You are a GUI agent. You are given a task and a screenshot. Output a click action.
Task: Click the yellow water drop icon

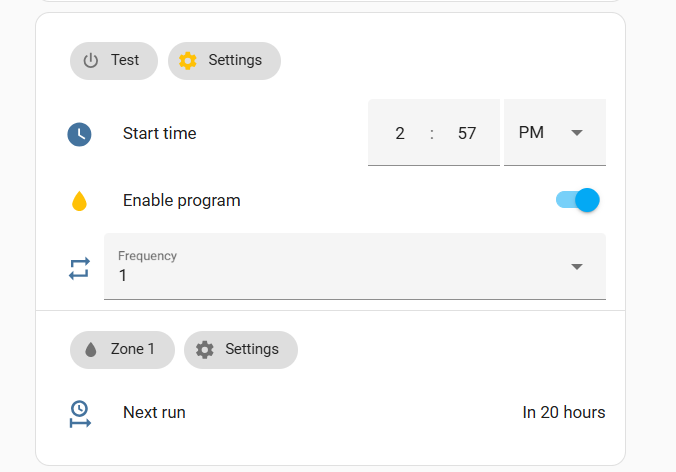point(79,201)
